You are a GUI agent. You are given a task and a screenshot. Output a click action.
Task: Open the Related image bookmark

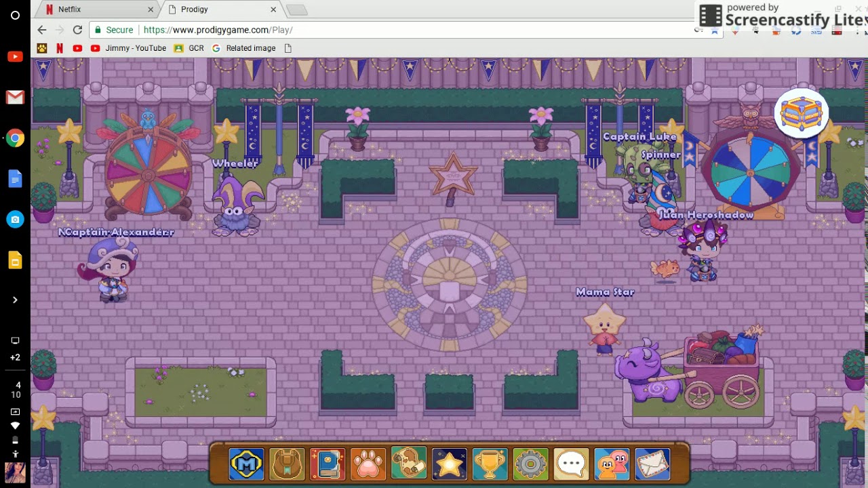244,48
